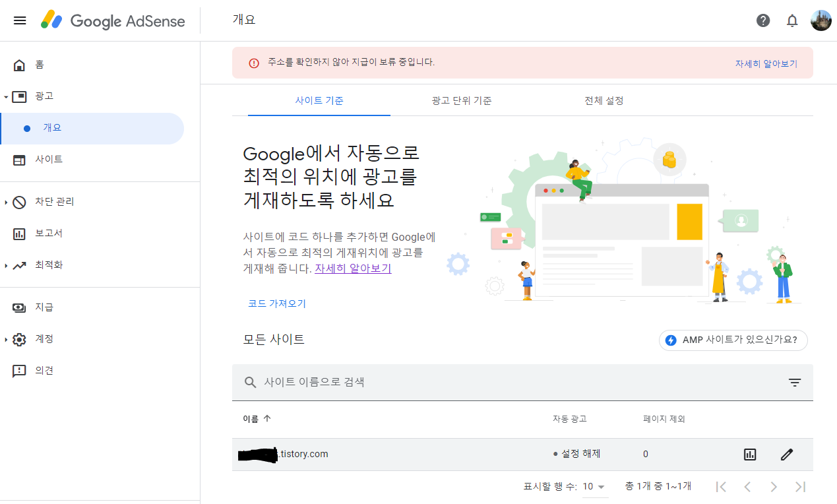Viewport: 837px width, 504px height.
Task: Collapse the 광고 sidebar section arrow
Action: [x=6, y=97]
